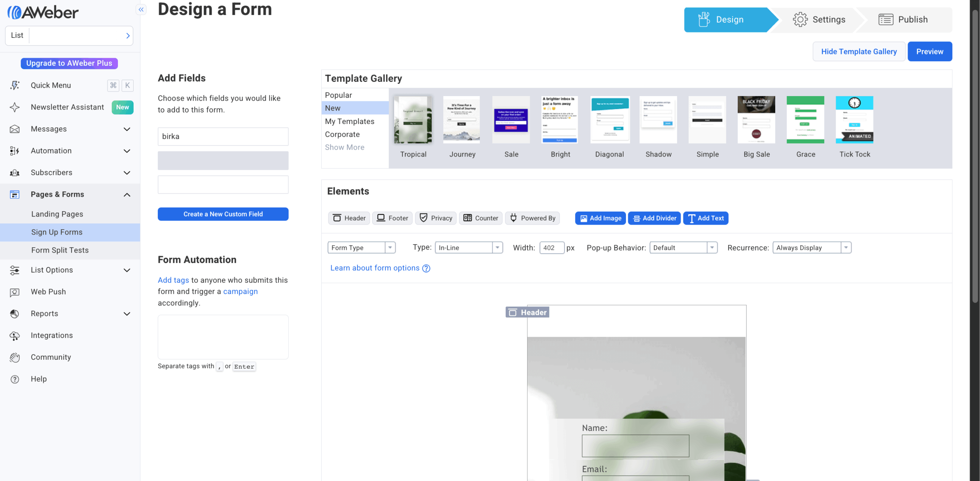Screen dimensions: 980x481
Task: Expand the Reports menu chevron
Action: pyautogui.click(x=127, y=314)
